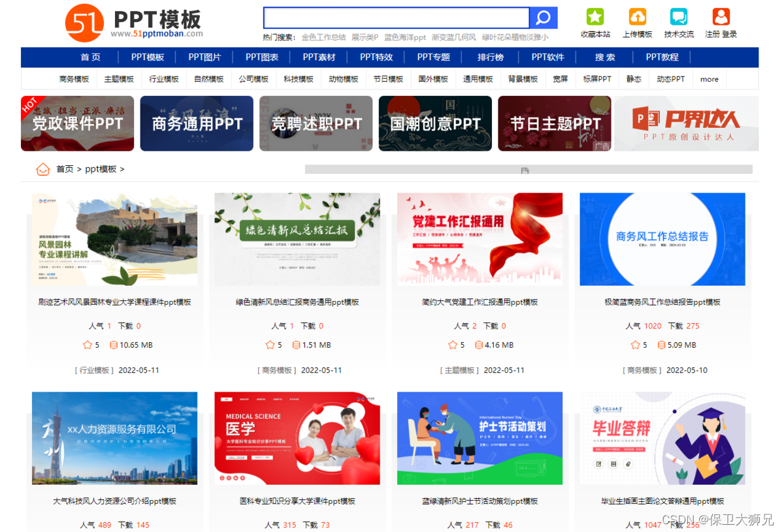
Task: Open PPT模板 in the main navigation
Action: click(148, 57)
